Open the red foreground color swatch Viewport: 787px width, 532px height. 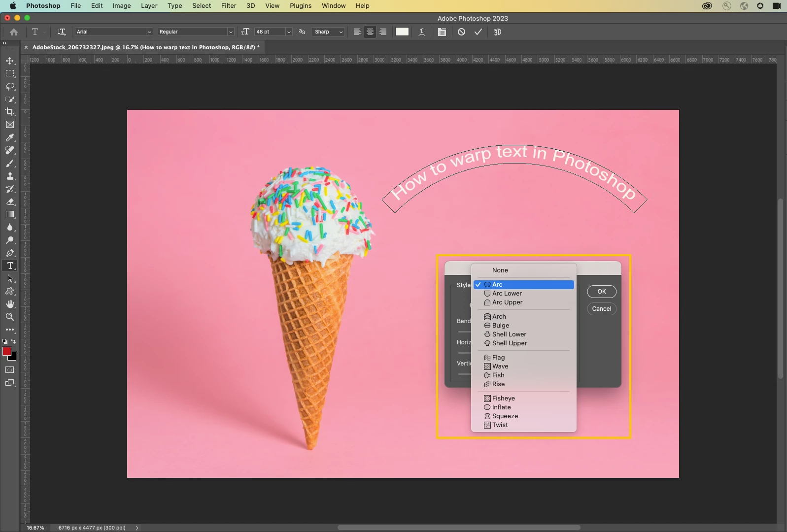pos(7,351)
